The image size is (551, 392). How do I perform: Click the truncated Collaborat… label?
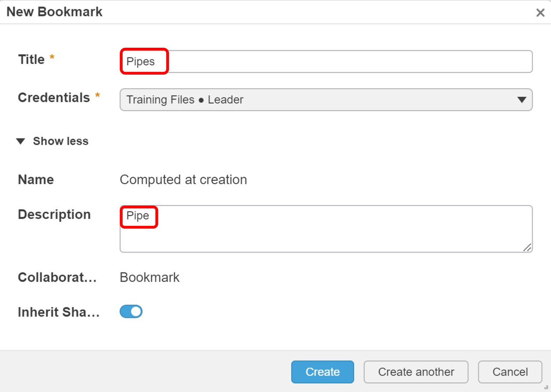click(x=57, y=277)
